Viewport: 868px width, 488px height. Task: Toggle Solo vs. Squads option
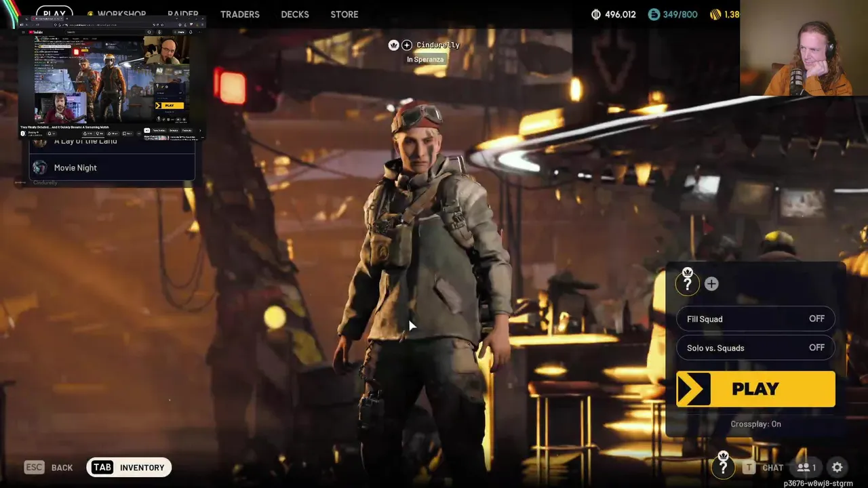(755, 348)
